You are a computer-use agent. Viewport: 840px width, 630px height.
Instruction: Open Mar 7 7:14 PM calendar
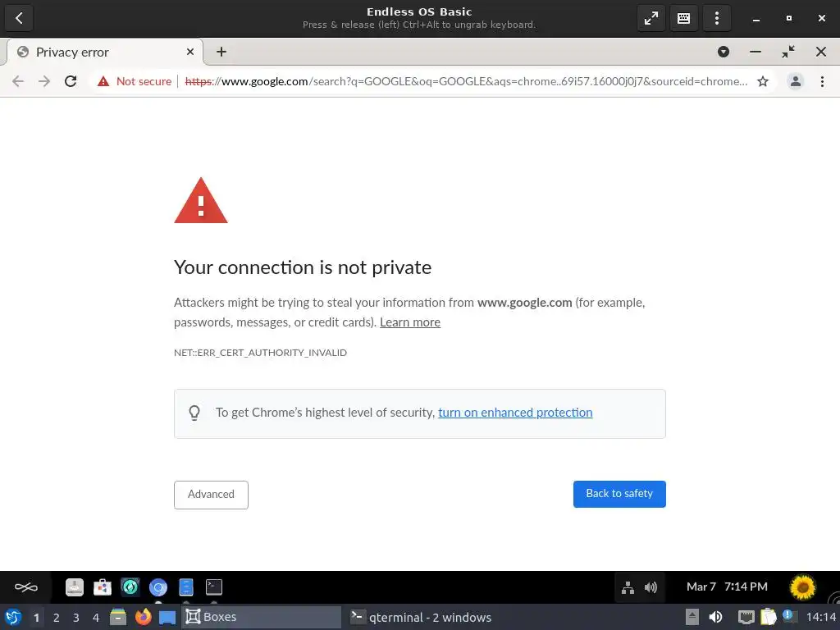tap(727, 587)
